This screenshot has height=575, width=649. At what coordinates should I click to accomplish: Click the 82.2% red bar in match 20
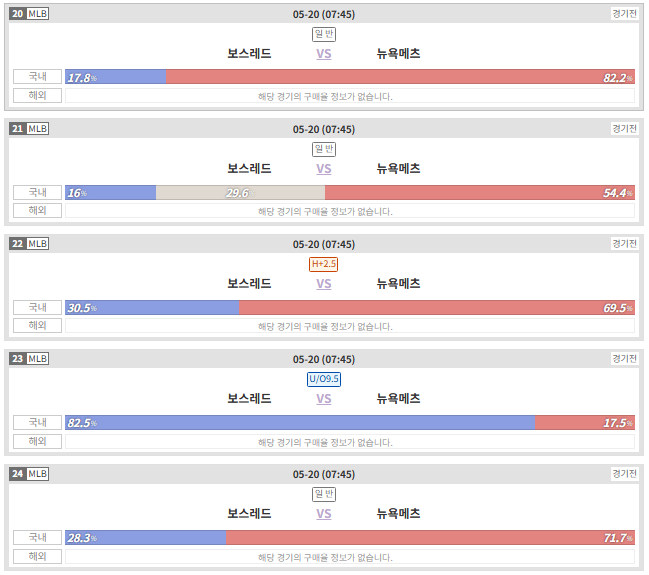pos(400,77)
